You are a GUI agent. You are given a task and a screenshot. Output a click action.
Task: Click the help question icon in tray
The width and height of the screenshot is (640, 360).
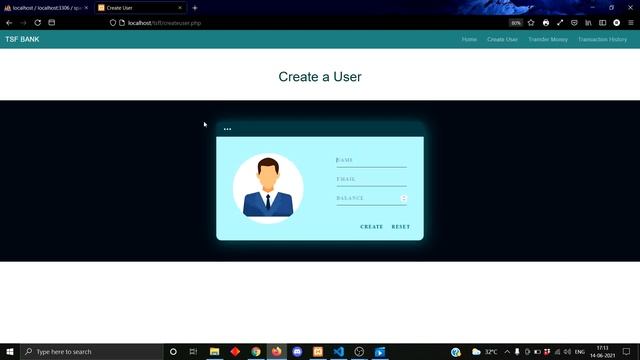click(456, 352)
